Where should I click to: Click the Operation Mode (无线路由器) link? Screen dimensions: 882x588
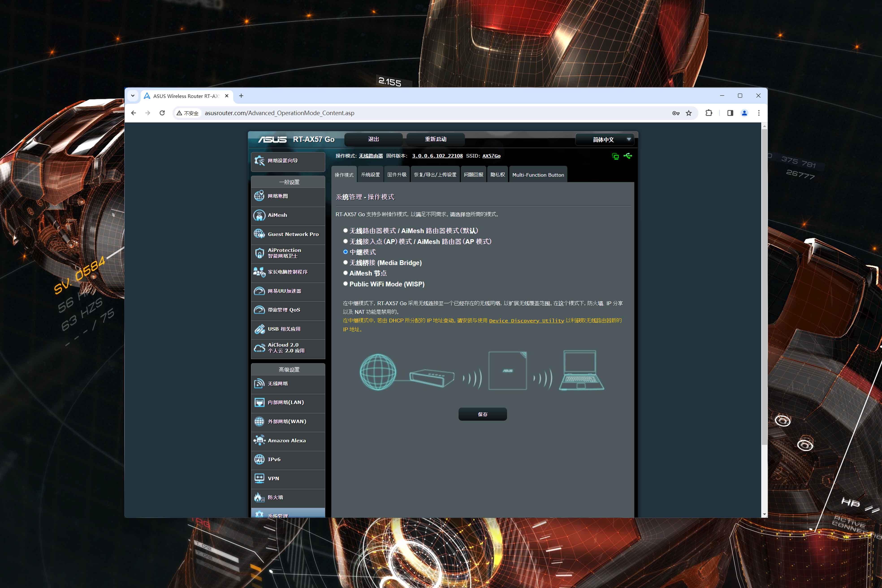pos(371,156)
